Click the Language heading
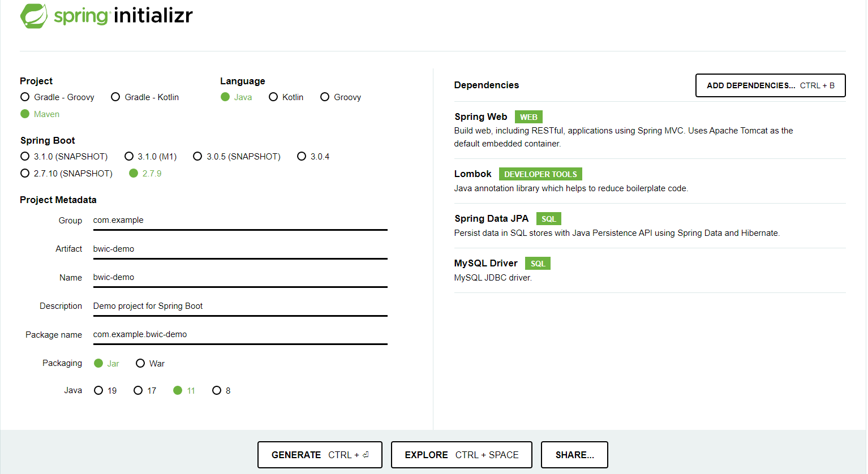 (243, 81)
